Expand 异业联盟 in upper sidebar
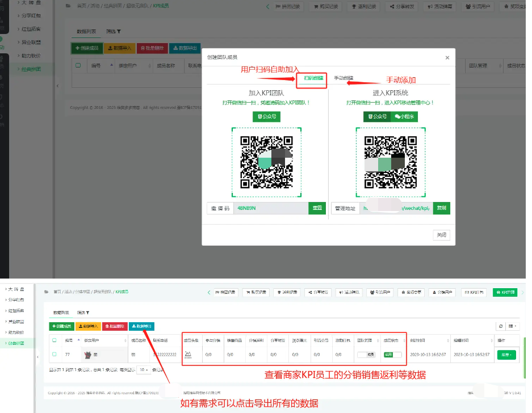This screenshot has height=413, width=532. click(x=31, y=43)
